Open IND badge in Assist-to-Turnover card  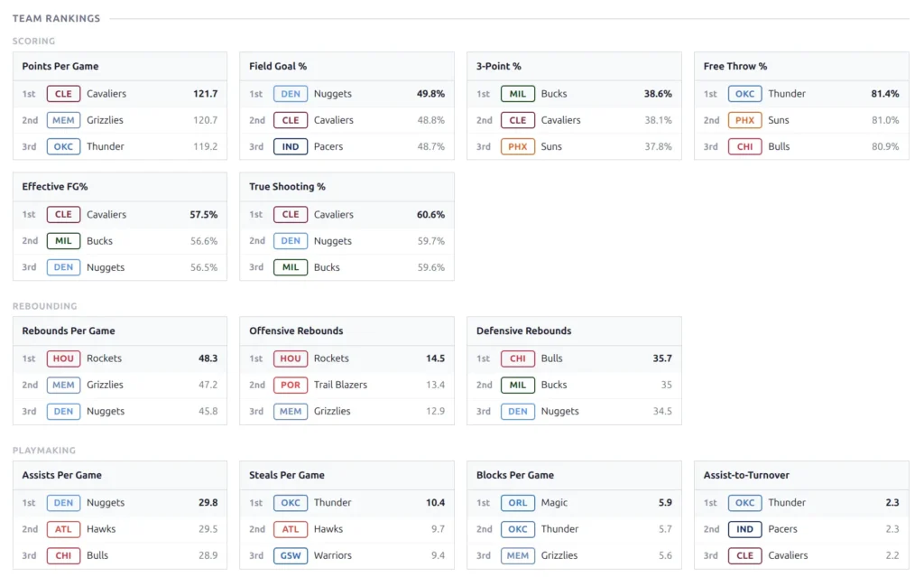pos(744,529)
